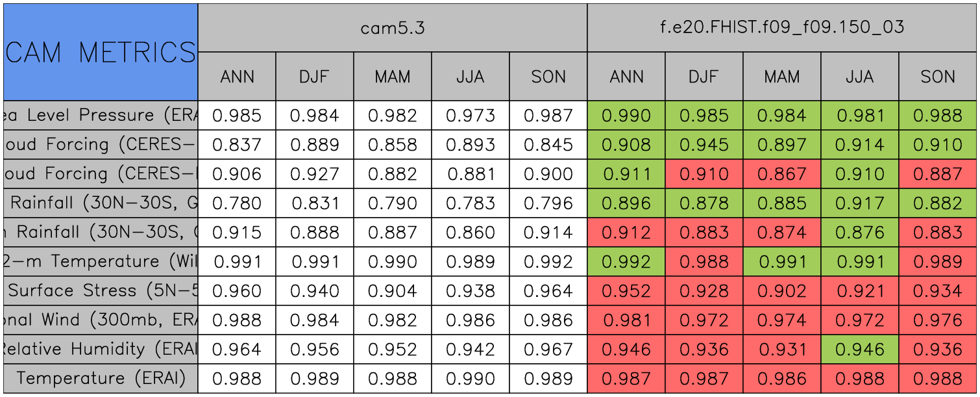Select the white cell showing 0.837
980x397 pixels.
[237, 145]
